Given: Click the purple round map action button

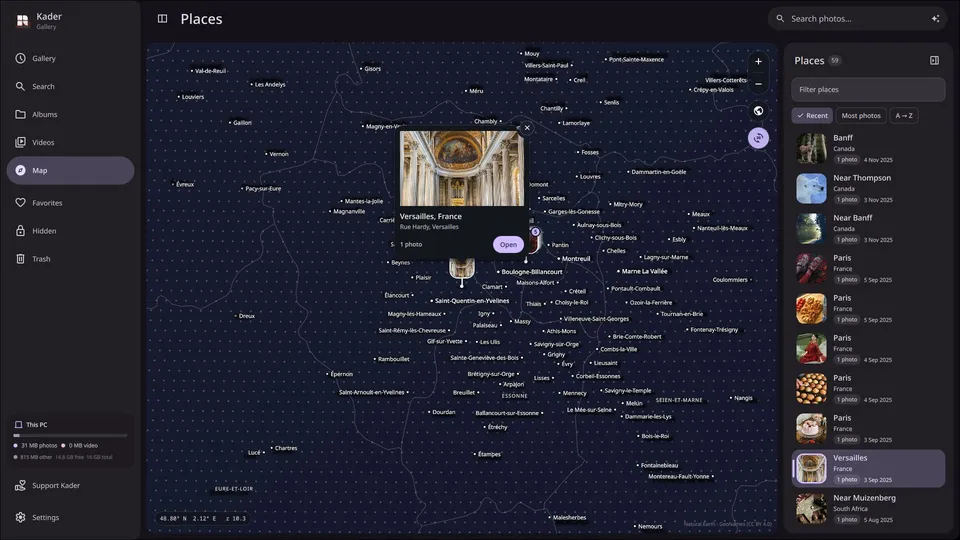Looking at the screenshot, I should (x=758, y=138).
